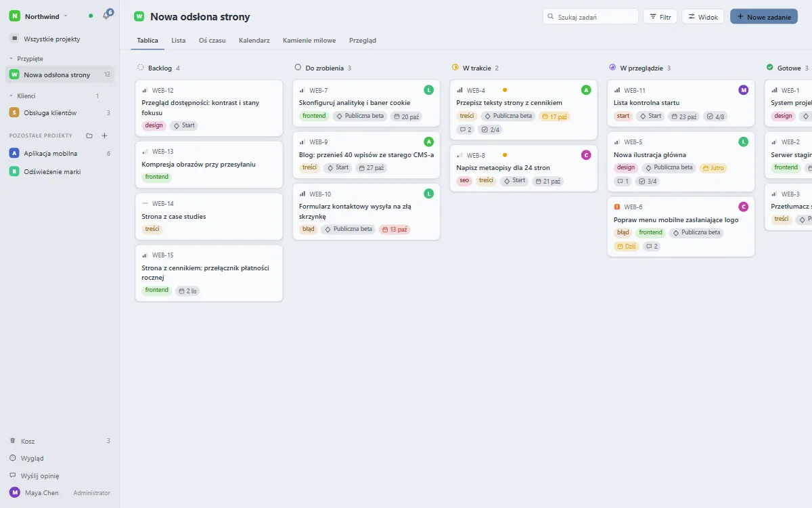Image resolution: width=812 pixels, height=508 pixels.
Task: Open the Odświeżenie marki project
Action: click(60, 172)
